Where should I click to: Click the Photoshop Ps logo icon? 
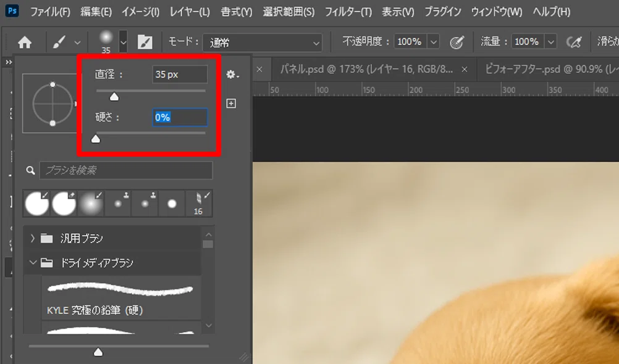[x=12, y=11]
